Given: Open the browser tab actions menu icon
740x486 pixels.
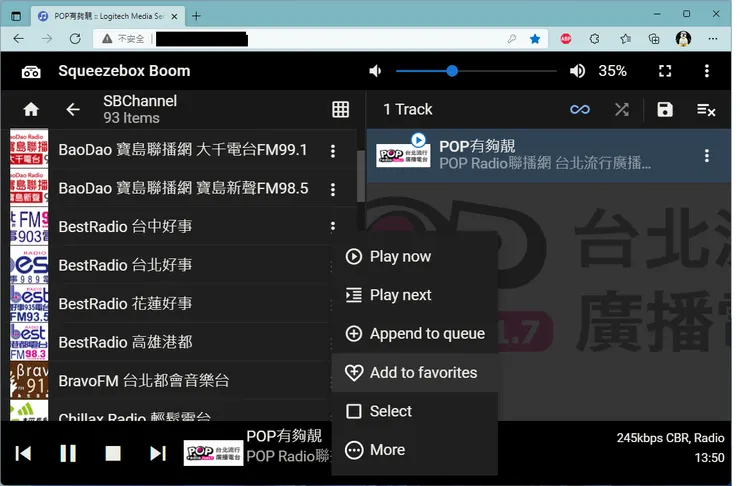Looking at the screenshot, I should tap(16, 16).
